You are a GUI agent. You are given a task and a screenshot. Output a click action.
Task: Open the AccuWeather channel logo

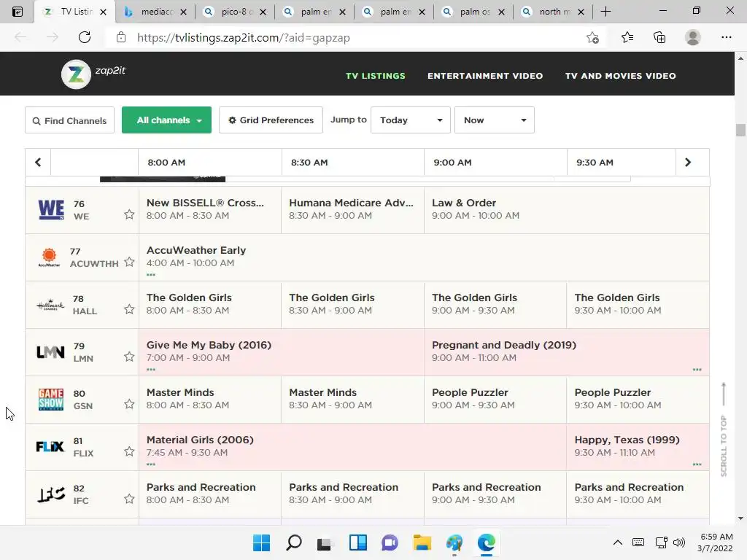pyautogui.click(x=49, y=257)
